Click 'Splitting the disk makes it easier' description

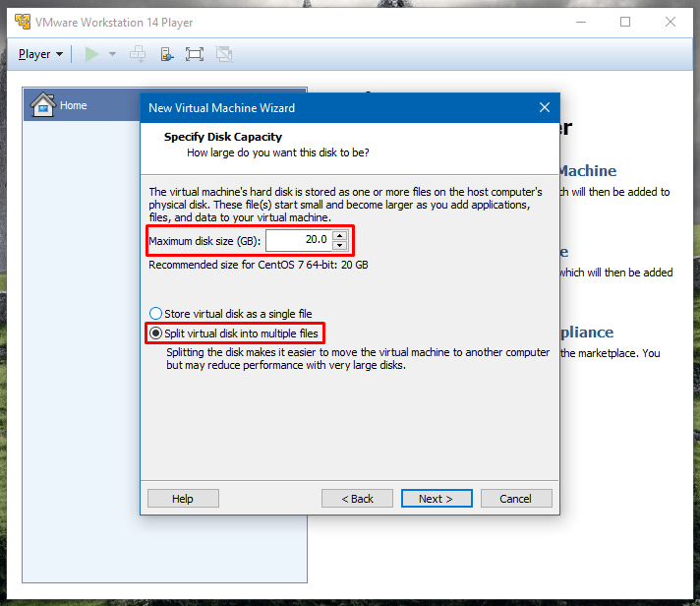point(358,359)
